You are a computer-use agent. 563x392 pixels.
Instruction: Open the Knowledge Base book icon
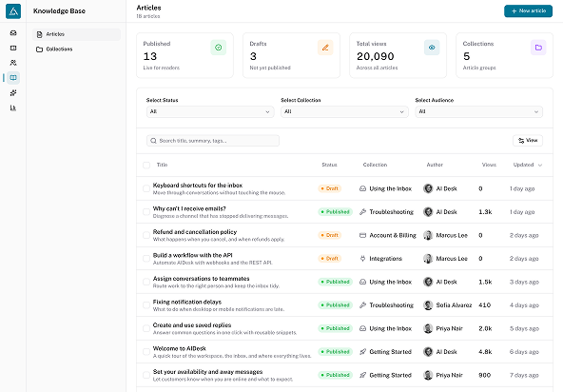point(13,78)
